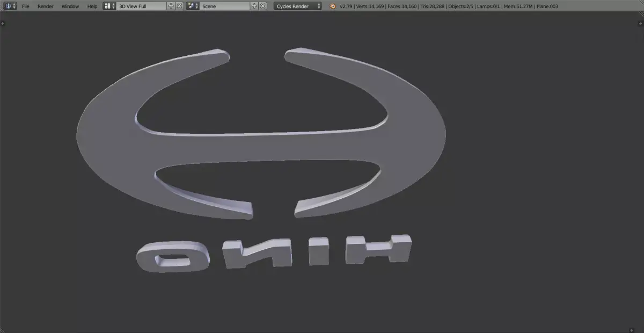
Task: Click the 'Plane.003' active object name
Action: [x=548, y=6]
